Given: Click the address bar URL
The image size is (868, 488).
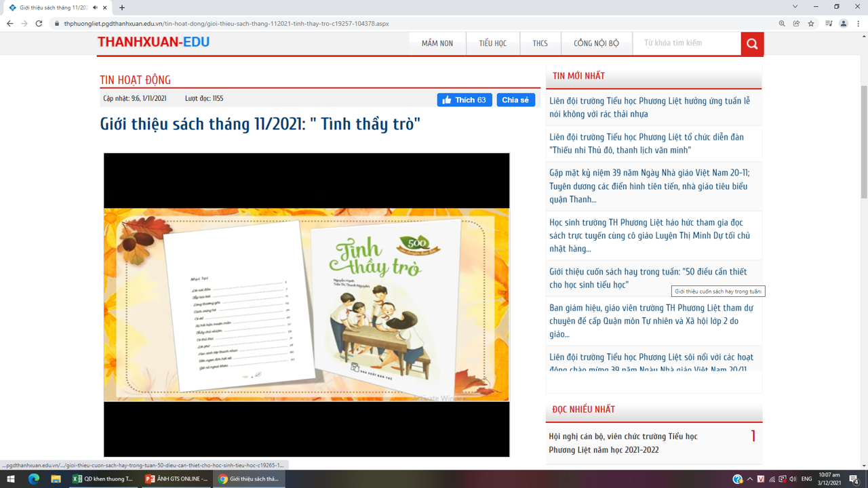Looking at the screenshot, I should (x=226, y=24).
